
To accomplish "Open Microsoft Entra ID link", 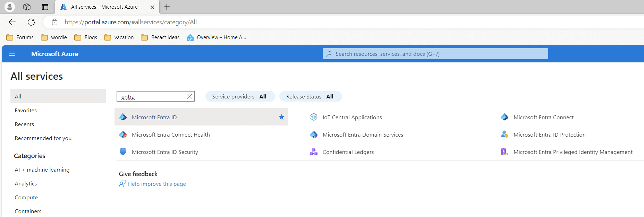I will [154, 117].
